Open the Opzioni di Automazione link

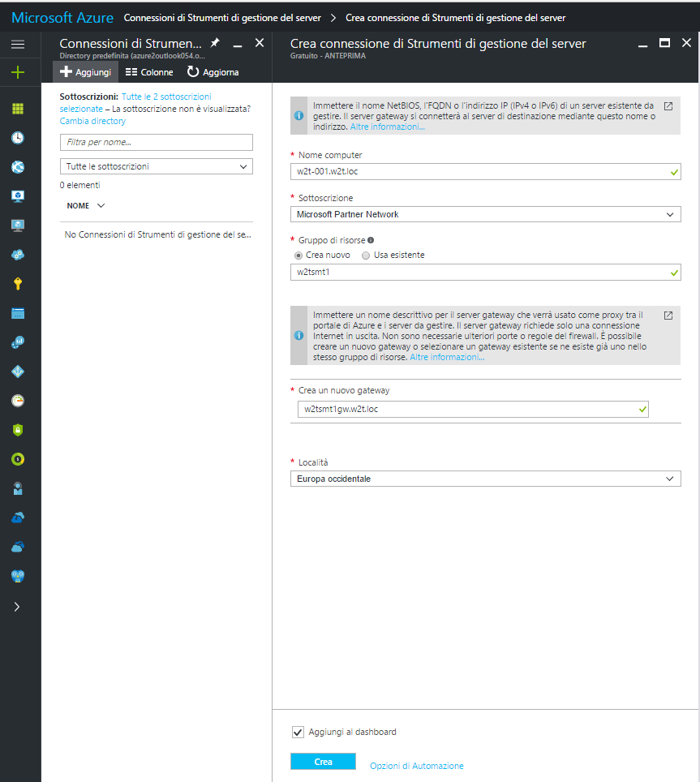416,766
